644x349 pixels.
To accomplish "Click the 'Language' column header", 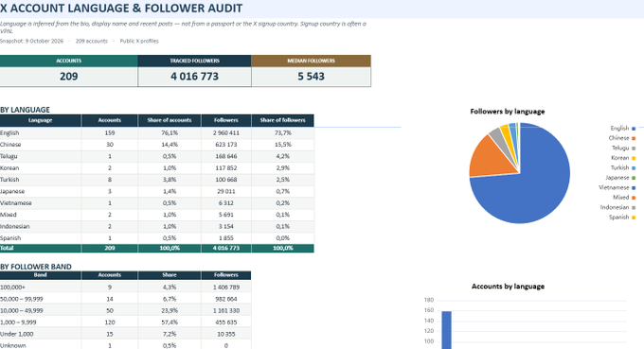I will pos(40,120).
